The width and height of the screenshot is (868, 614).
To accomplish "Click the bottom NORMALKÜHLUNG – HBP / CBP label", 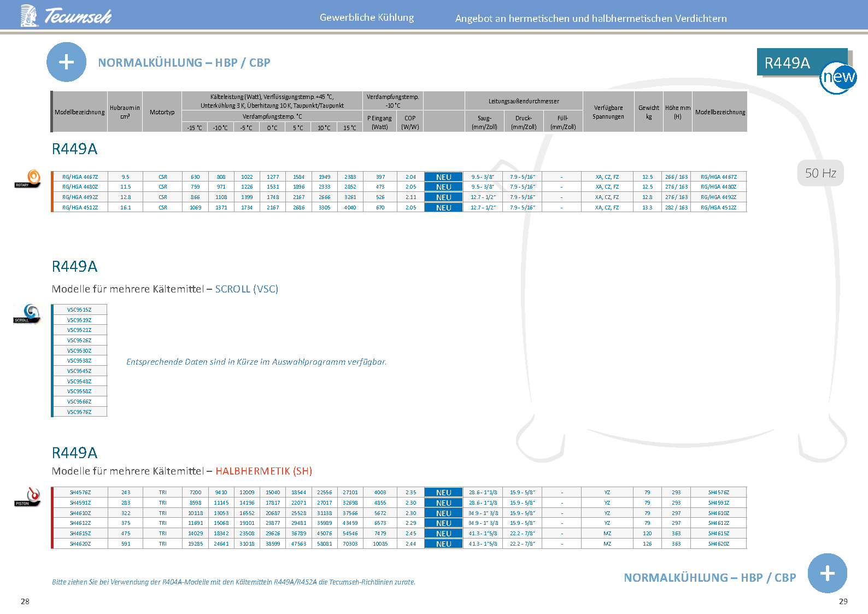I will pyautogui.click(x=709, y=578).
